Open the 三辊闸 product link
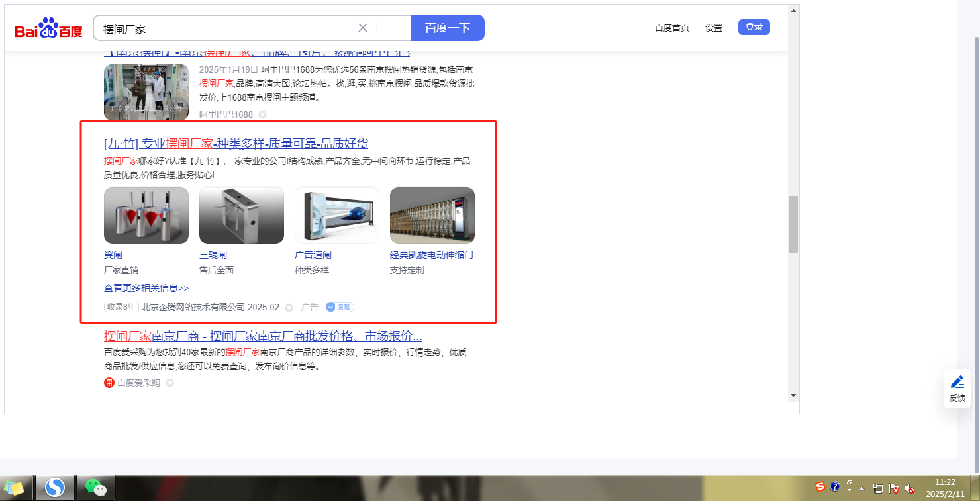 [213, 255]
